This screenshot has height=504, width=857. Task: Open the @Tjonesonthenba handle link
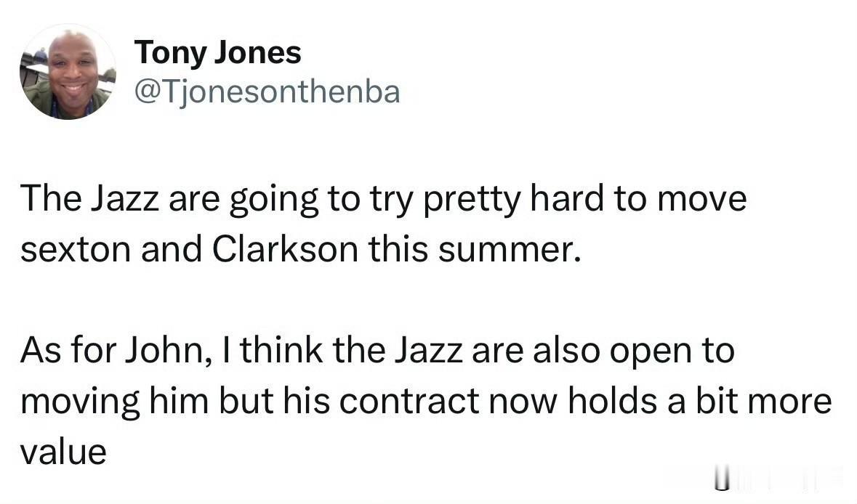tap(267, 92)
